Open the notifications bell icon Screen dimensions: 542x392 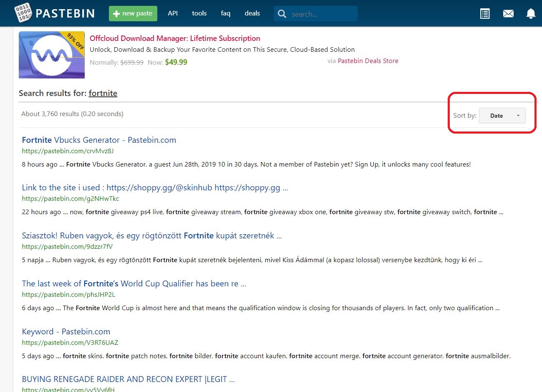coord(531,14)
